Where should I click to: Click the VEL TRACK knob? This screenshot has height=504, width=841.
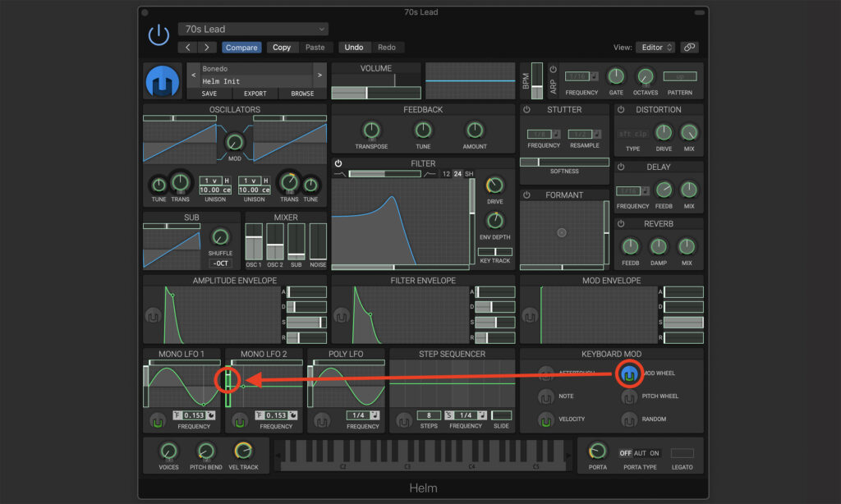243,451
